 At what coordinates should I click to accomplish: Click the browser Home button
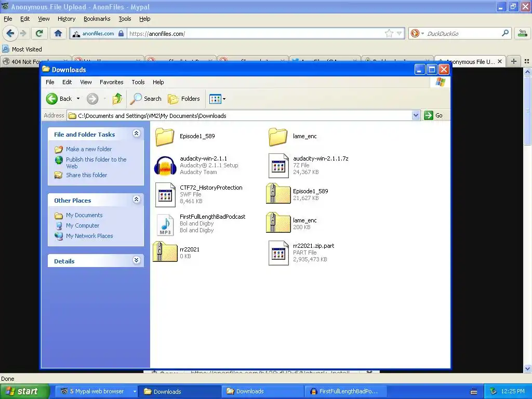[x=58, y=33]
